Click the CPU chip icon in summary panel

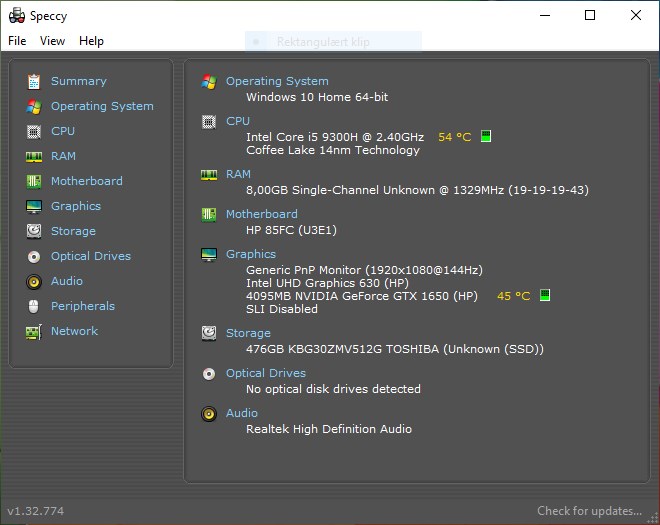pos(209,122)
